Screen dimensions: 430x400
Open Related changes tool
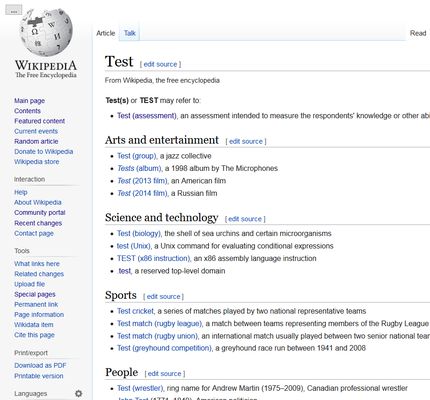(x=39, y=274)
